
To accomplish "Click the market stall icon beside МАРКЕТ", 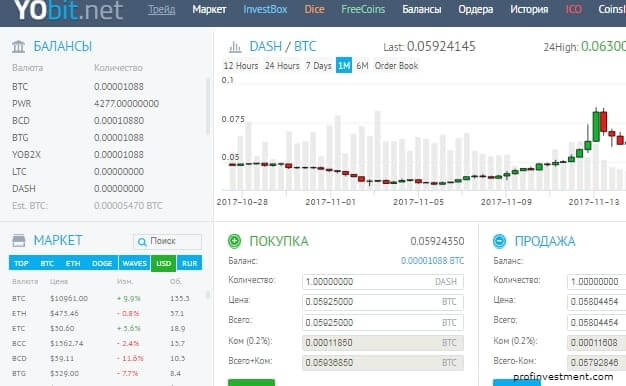I will (x=19, y=241).
